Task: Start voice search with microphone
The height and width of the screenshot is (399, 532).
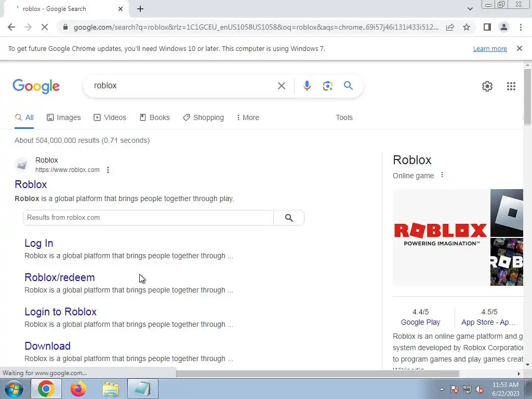Action: 307,86
